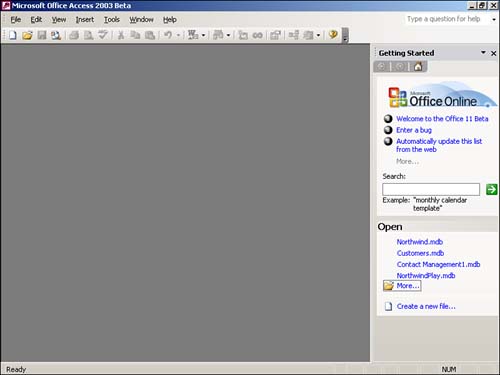The height and width of the screenshot is (375, 500).
Task: Open the Northwind.mdb recent file
Action: (x=420, y=242)
